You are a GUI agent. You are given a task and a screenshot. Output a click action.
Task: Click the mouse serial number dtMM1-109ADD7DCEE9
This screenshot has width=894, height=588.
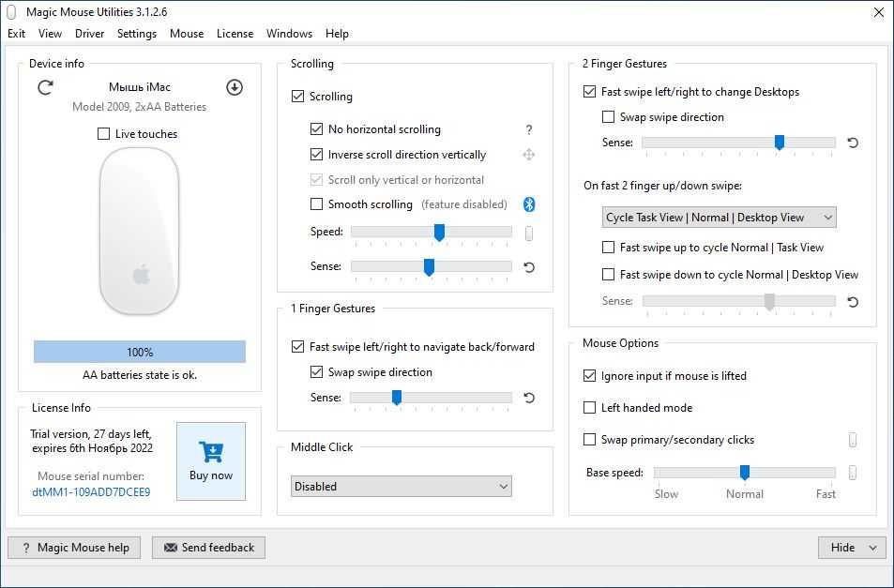pos(91,491)
